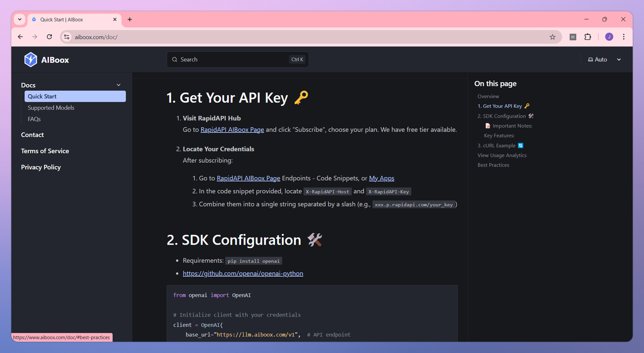Open RapidAPI AIBoox Page link under Visit RapidAPI Hub

tap(232, 129)
